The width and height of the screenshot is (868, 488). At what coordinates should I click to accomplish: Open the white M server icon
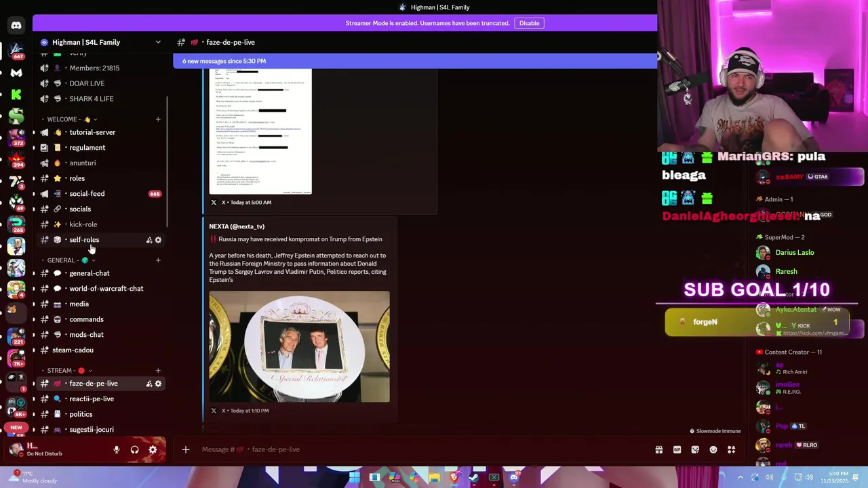[x=16, y=73]
